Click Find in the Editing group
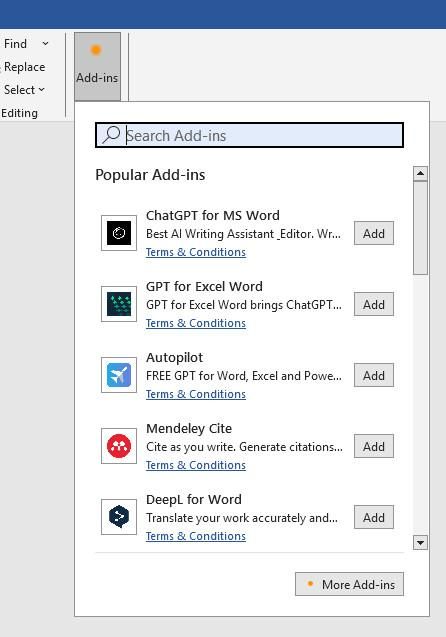Viewport: 446px width, 637px height. point(15,43)
